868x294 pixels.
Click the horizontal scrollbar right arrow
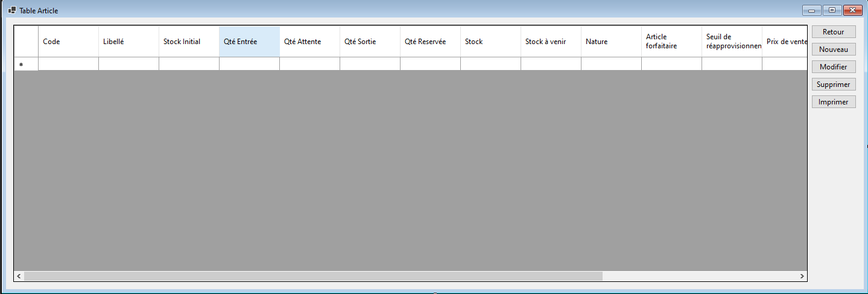click(x=802, y=276)
